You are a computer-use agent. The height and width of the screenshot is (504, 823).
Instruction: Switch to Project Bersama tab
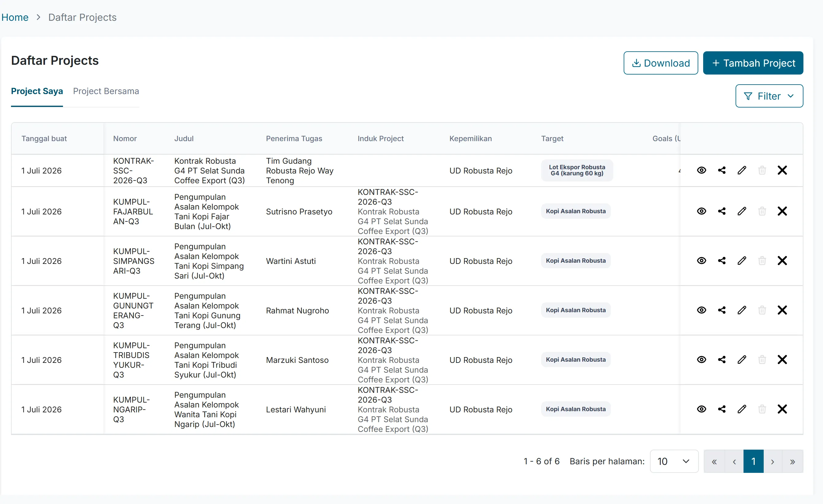click(106, 91)
